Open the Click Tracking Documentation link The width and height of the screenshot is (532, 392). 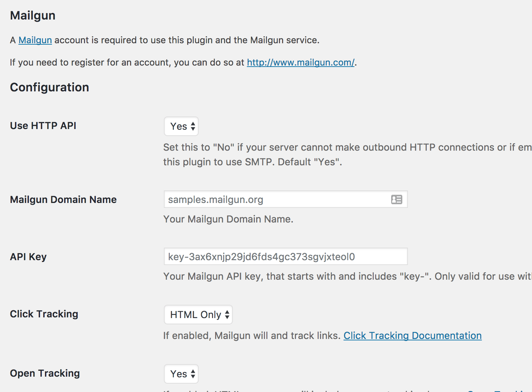pos(412,336)
